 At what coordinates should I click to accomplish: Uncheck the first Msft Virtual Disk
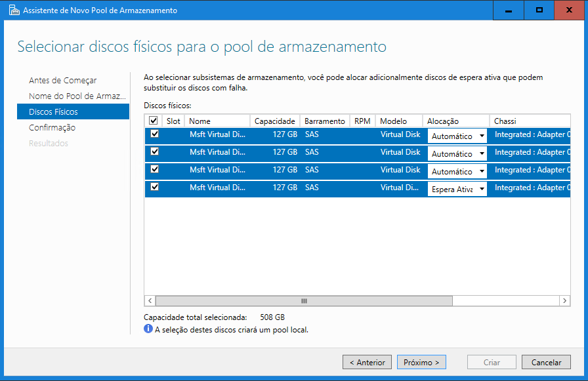click(155, 134)
